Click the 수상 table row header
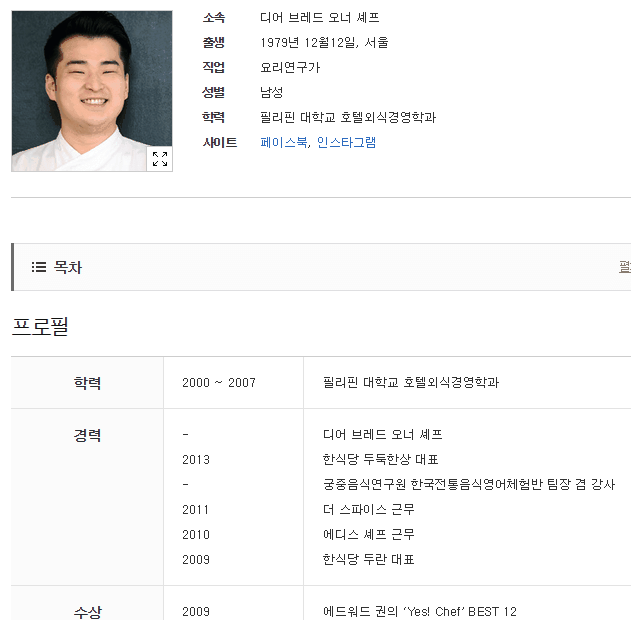Image resolution: width=631 pixels, height=620 pixels. pyautogui.click(x=87, y=612)
